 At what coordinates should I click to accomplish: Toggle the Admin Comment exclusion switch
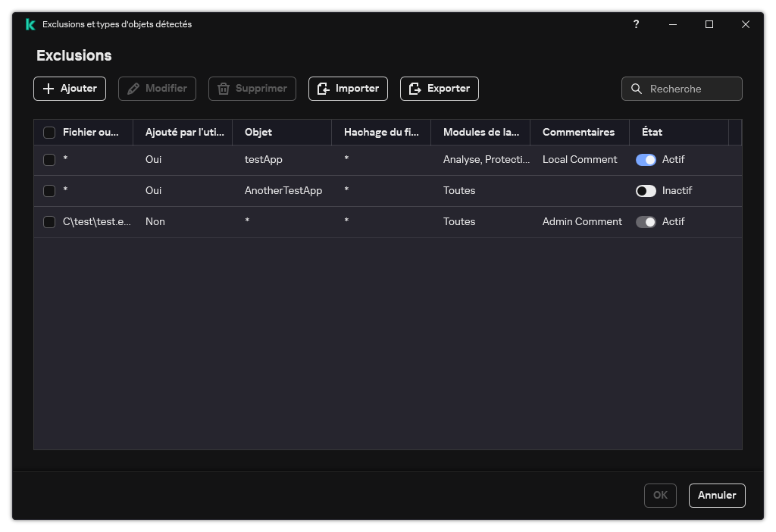pyautogui.click(x=646, y=222)
